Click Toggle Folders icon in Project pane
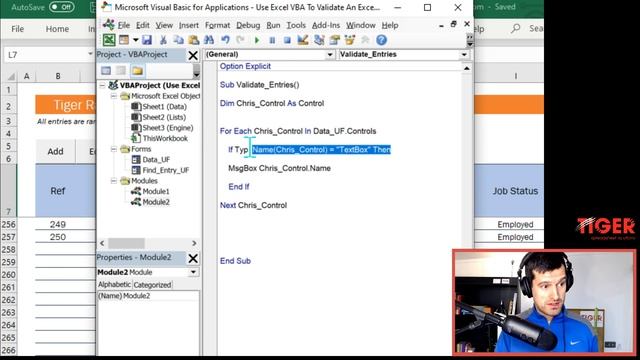 point(138,71)
